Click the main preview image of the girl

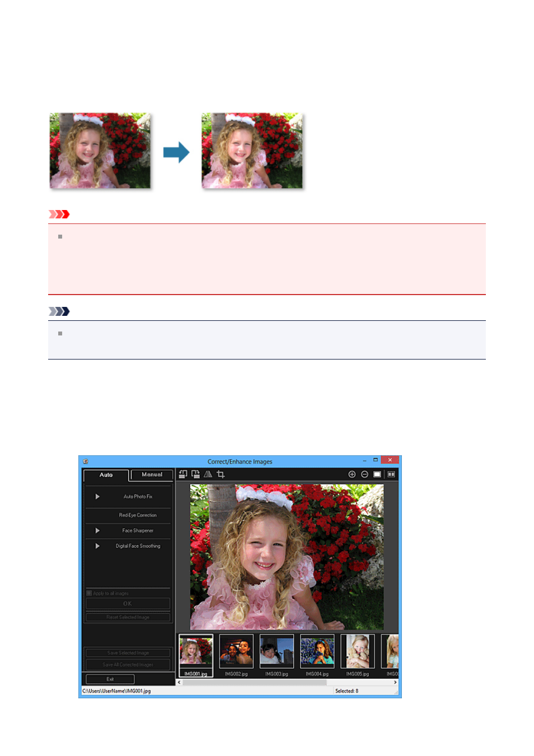[287, 557]
